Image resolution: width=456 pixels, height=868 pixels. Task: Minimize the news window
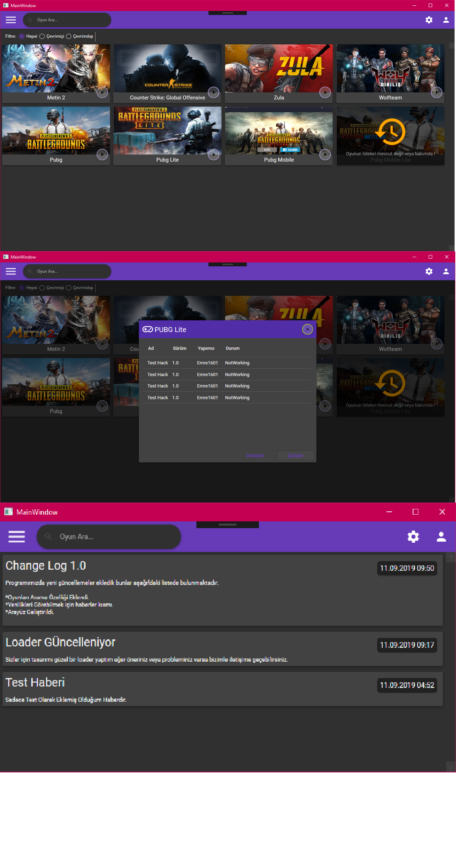point(389,512)
